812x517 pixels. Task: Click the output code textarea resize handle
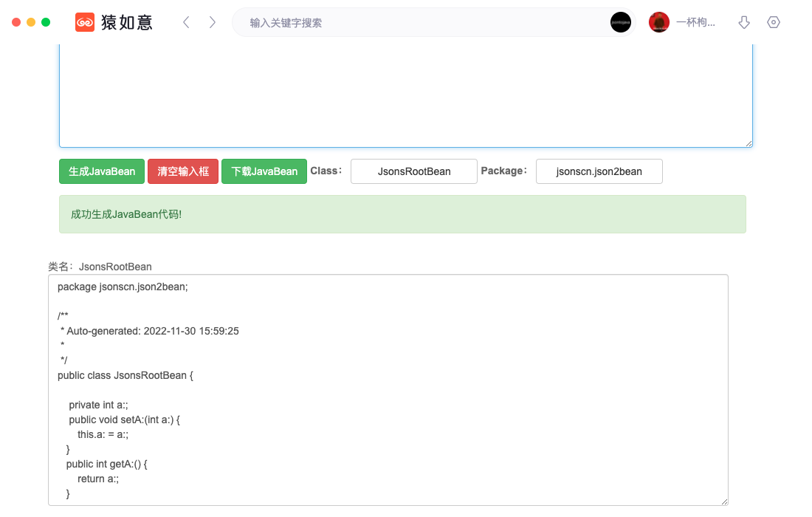pyautogui.click(x=724, y=501)
